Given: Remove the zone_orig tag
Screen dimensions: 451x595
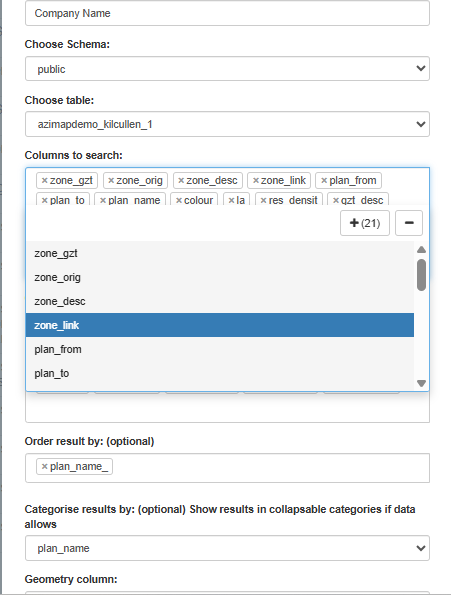Looking at the screenshot, I should pos(111,181).
